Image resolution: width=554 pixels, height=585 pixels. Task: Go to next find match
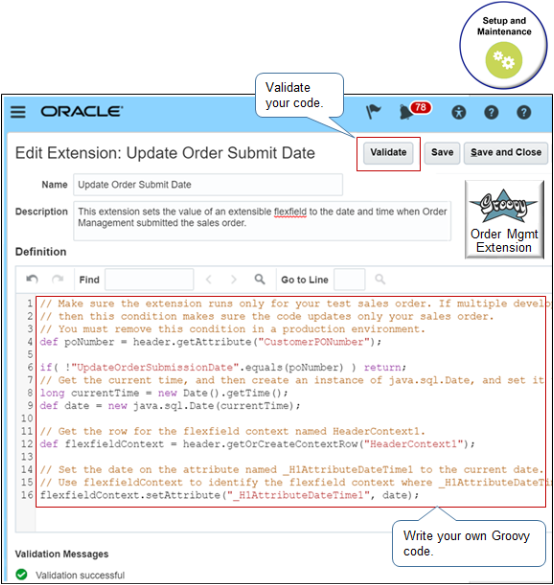(x=234, y=279)
